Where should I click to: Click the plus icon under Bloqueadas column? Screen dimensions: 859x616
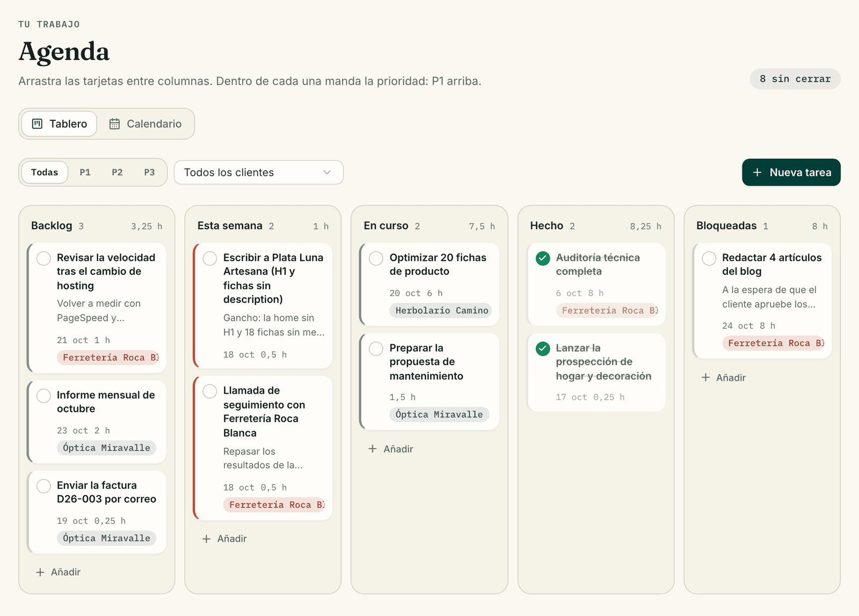pos(705,378)
